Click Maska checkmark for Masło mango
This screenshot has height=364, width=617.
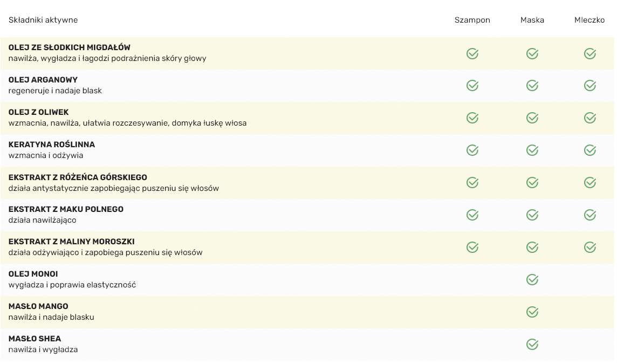pos(532,312)
